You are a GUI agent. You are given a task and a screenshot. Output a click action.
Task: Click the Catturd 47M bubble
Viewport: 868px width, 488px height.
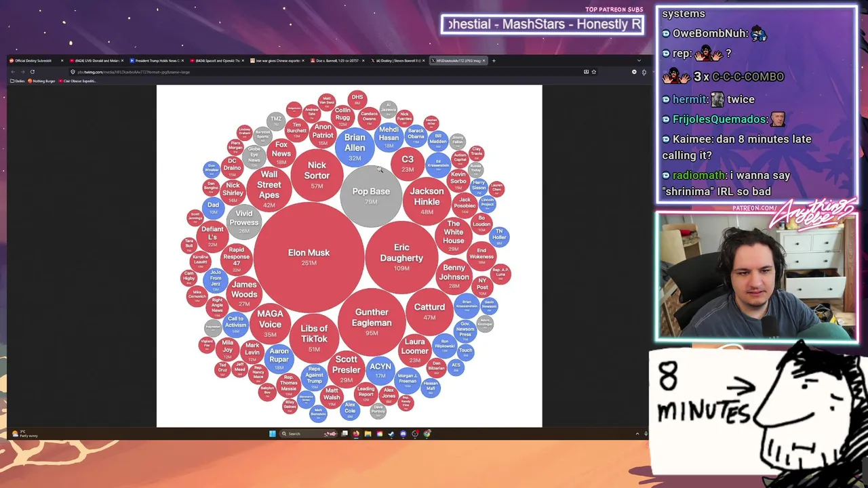pyautogui.click(x=429, y=311)
